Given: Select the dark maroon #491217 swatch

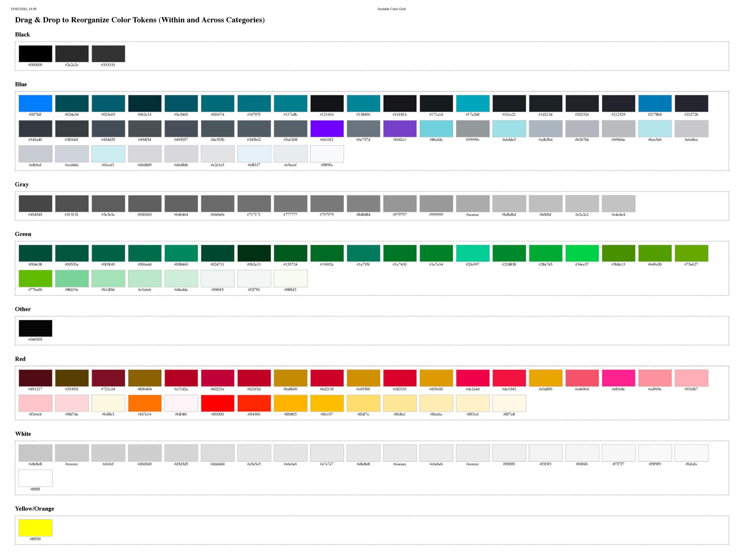Looking at the screenshot, I should click(35, 378).
